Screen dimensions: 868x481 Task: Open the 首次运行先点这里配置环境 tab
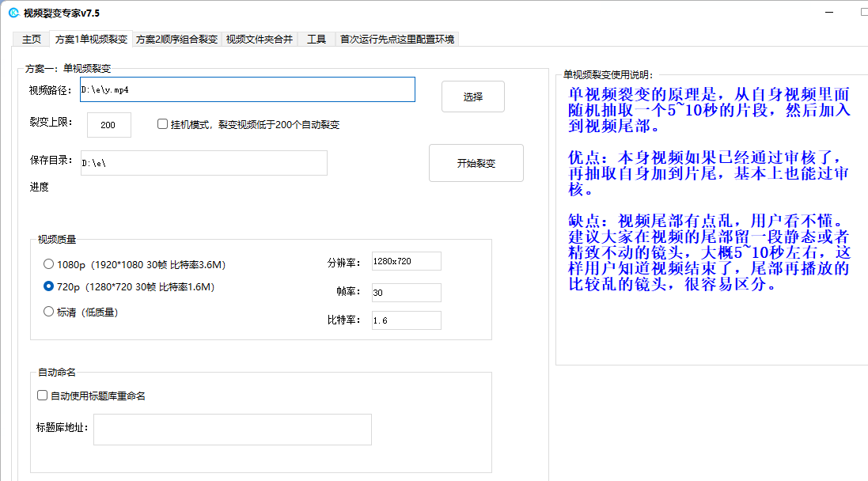[397, 39]
